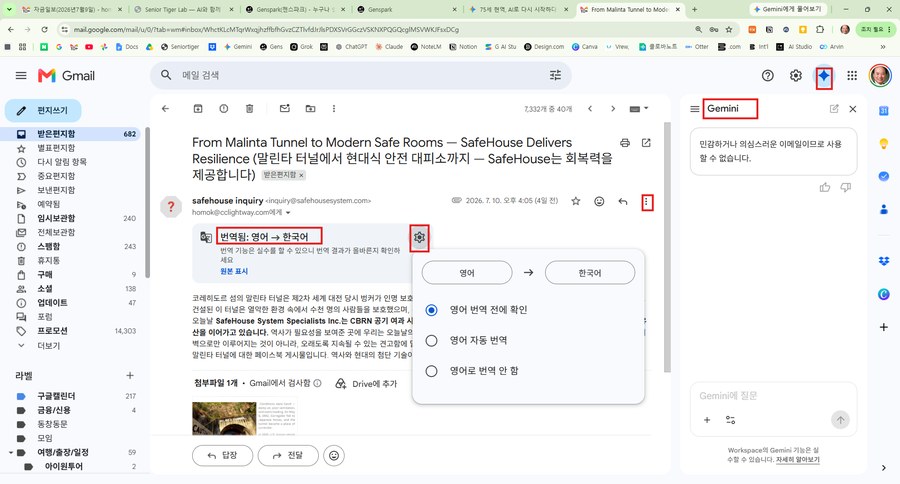The image size is (900, 484).
Task: Thumbs up Gemini response
Action: click(x=825, y=187)
